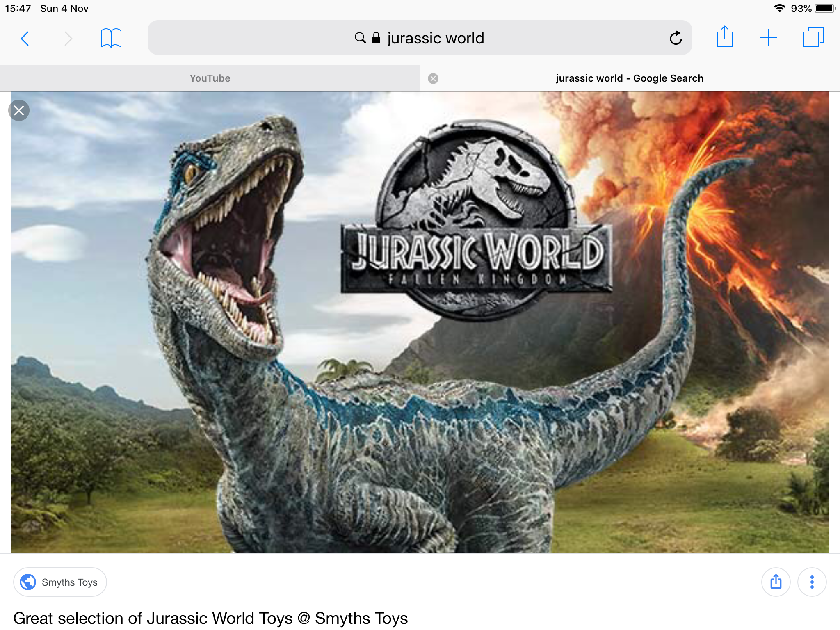Switch to the YouTube tab
Screen dimensions: 840x630
(210, 78)
